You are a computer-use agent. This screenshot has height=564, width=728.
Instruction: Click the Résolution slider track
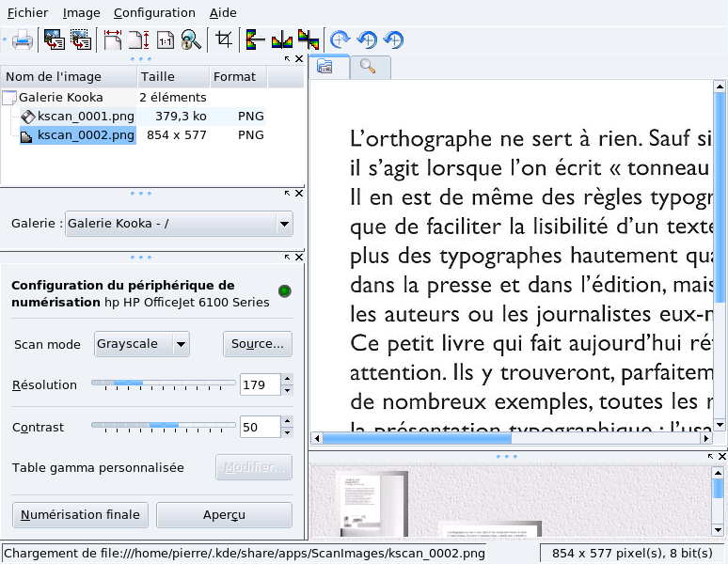click(164, 384)
